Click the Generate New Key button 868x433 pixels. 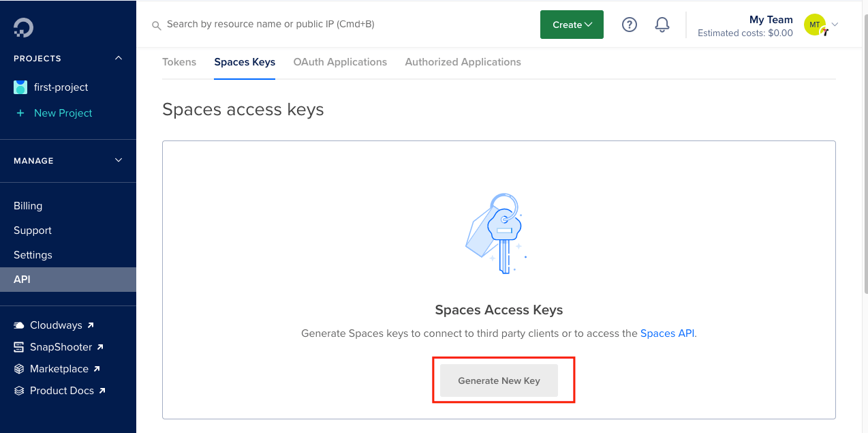[x=499, y=380]
